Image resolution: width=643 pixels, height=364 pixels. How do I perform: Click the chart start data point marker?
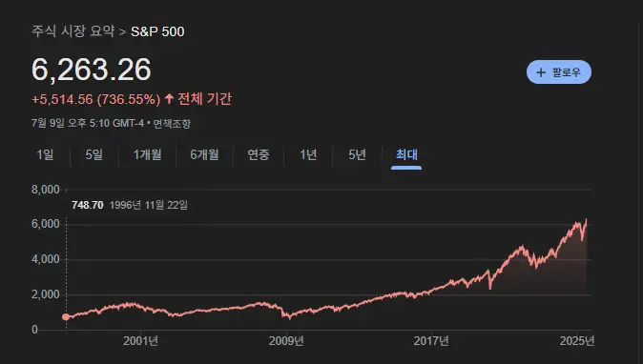pyautogui.click(x=66, y=316)
